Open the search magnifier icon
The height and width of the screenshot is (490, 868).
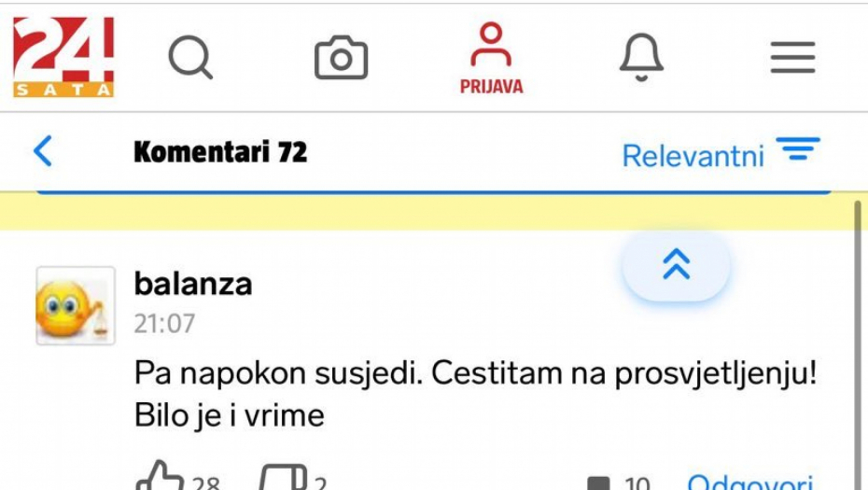click(x=190, y=57)
